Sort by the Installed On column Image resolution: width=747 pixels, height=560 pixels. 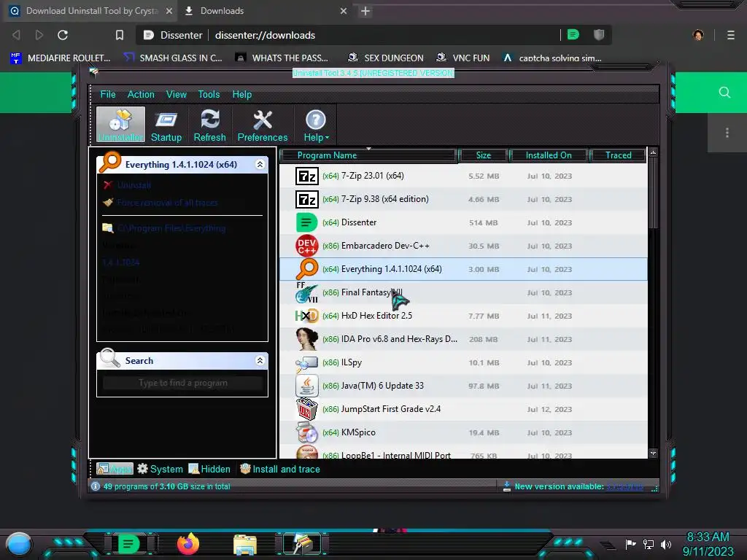pos(549,155)
